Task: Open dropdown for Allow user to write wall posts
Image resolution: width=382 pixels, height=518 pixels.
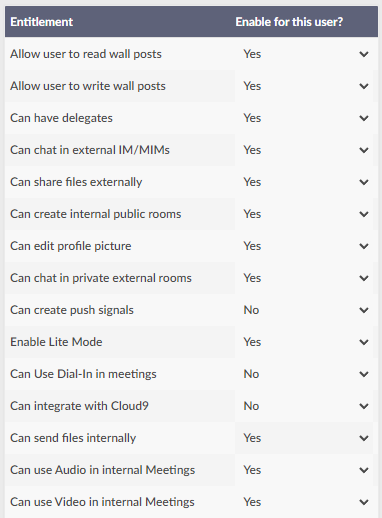Action: click(x=304, y=86)
